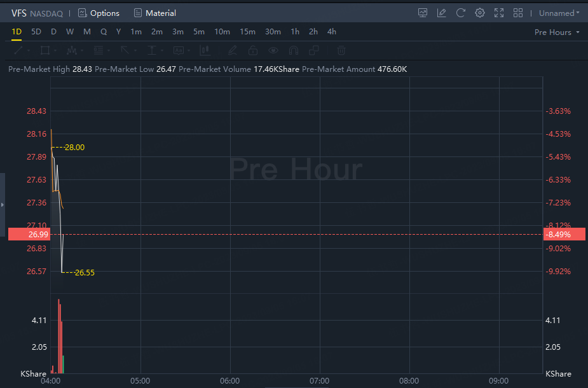This screenshot has height=388, width=588.
Task: Click the VFS ticker symbol
Action: pyautogui.click(x=18, y=13)
